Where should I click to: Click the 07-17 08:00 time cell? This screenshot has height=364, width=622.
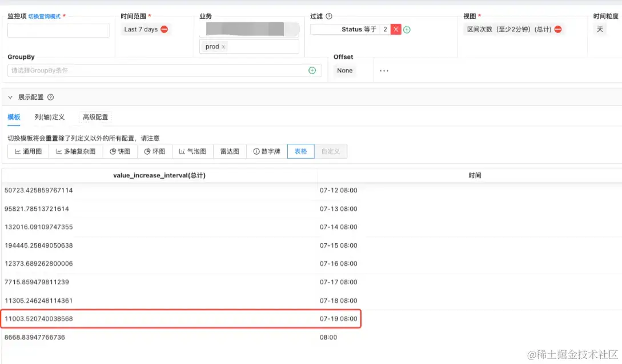pos(338,282)
